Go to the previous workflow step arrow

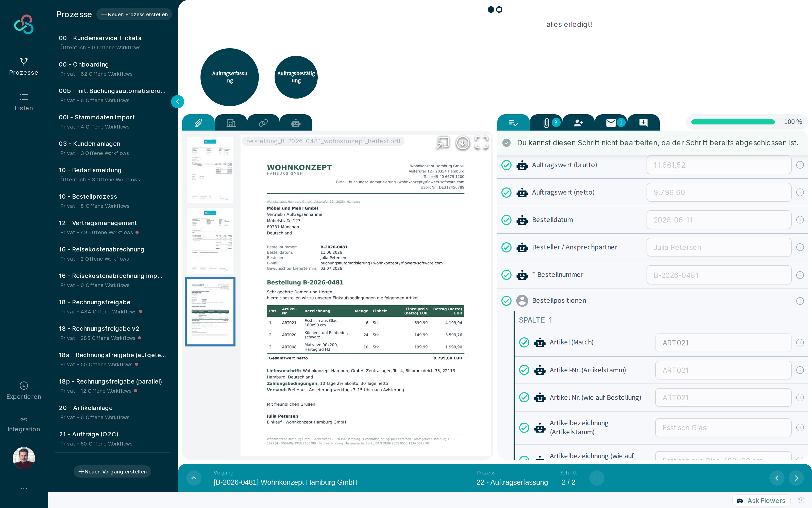point(777,478)
